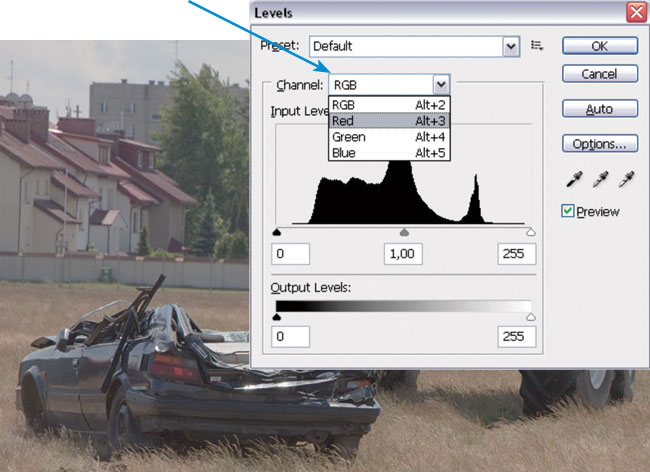Screen dimensions: 650x472
Task: Grab the output white level slider
Action: click(531, 317)
